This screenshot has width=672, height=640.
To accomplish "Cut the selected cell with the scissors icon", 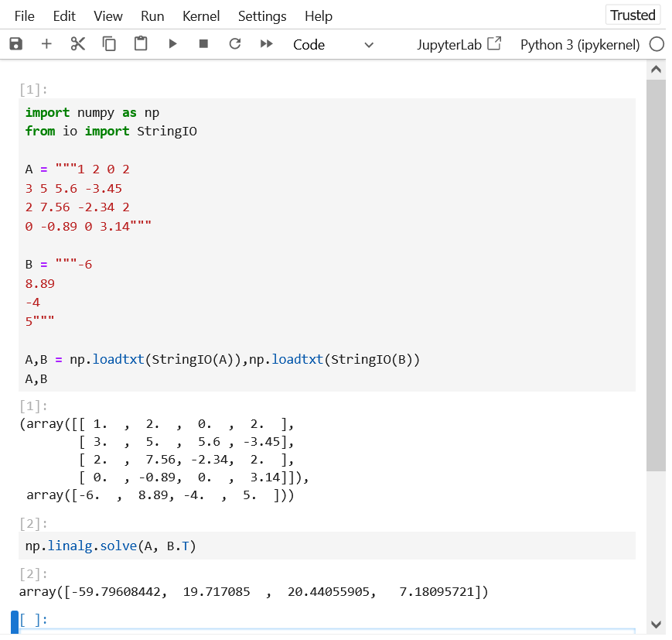I will point(77,44).
